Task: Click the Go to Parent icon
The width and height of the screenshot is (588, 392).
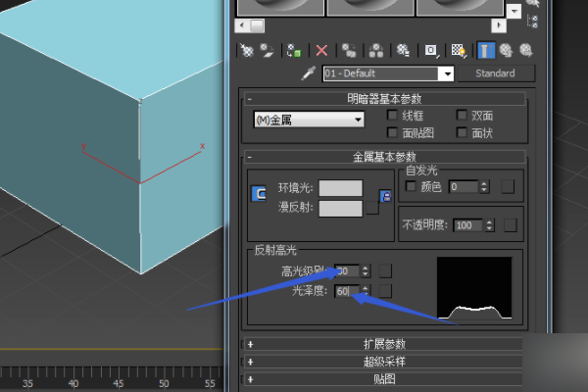Action: 507,50
